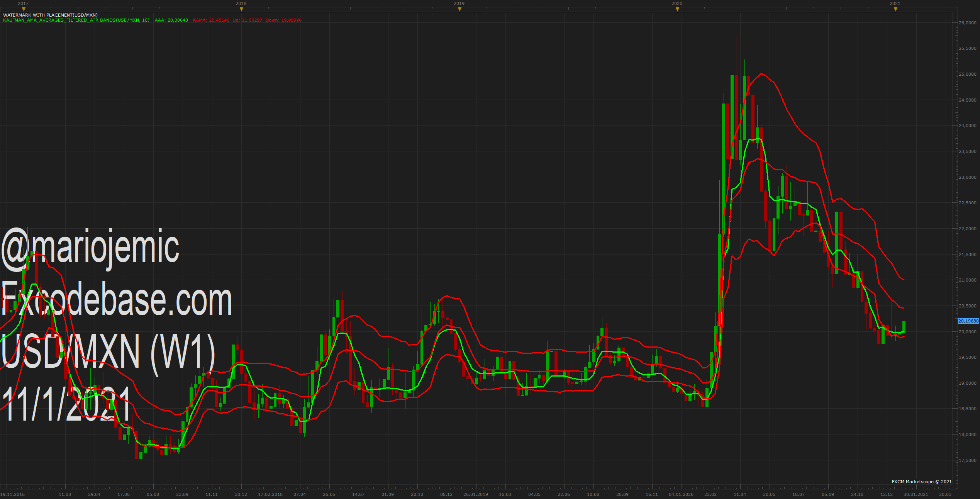Click the 12.12 date axis label
The width and height of the screenshot is (980, 499).
point(887,494)
